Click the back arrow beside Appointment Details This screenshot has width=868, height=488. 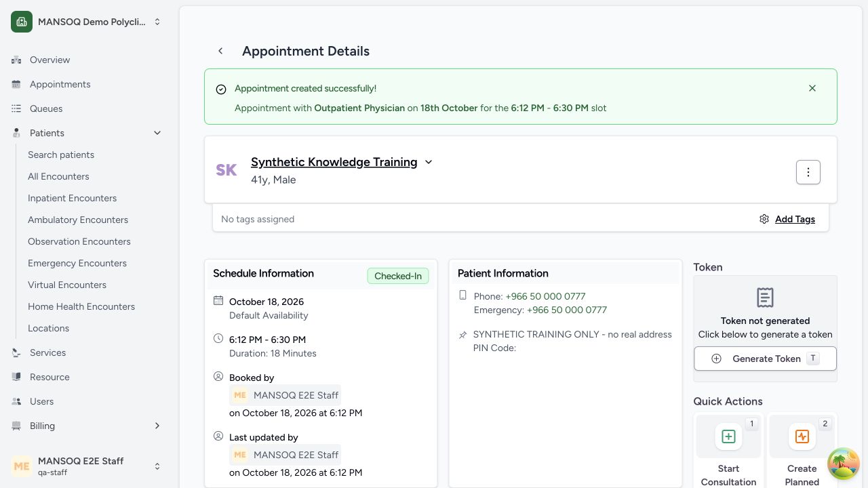(220, 51)
